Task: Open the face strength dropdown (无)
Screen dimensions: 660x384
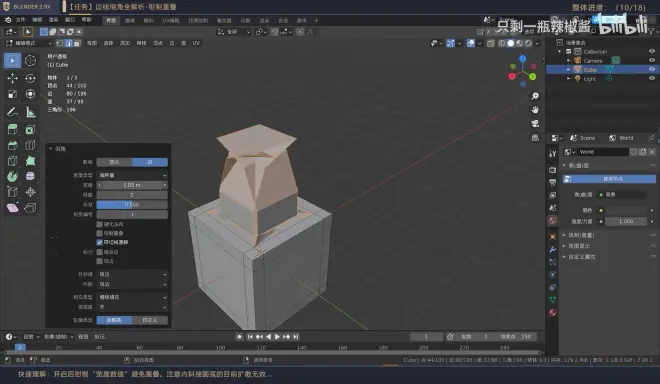Action: coord(132,307)
